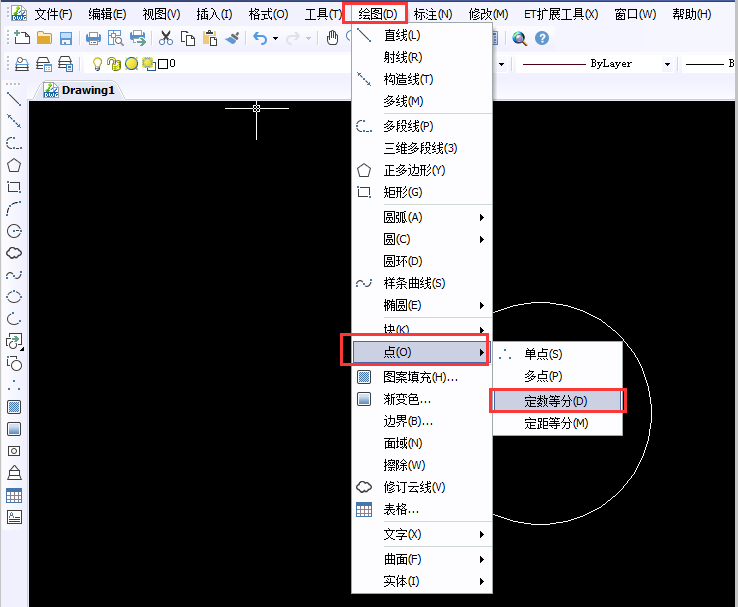Select the Line tool in left toolbar
Screen dimensions: 738x607
14,99
